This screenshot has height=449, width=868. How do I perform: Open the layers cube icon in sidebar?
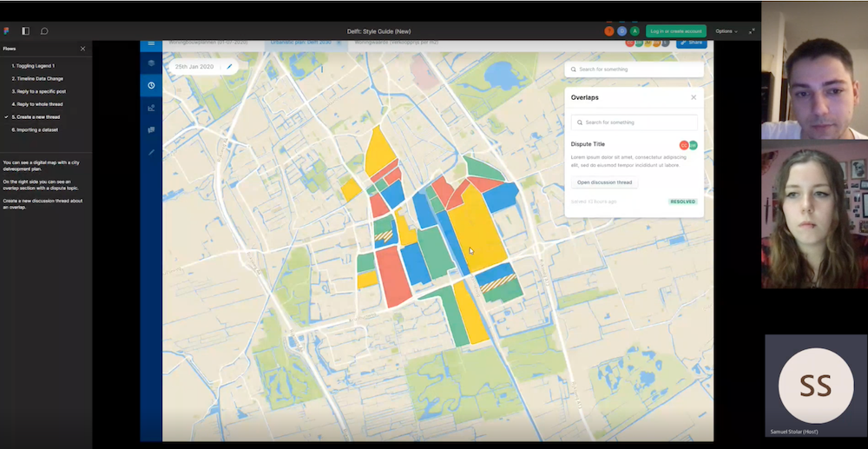(x=151, y=63)
